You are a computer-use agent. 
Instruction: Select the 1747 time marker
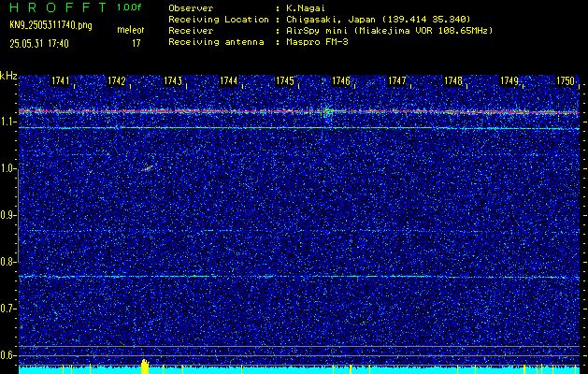tap(396, 80)
